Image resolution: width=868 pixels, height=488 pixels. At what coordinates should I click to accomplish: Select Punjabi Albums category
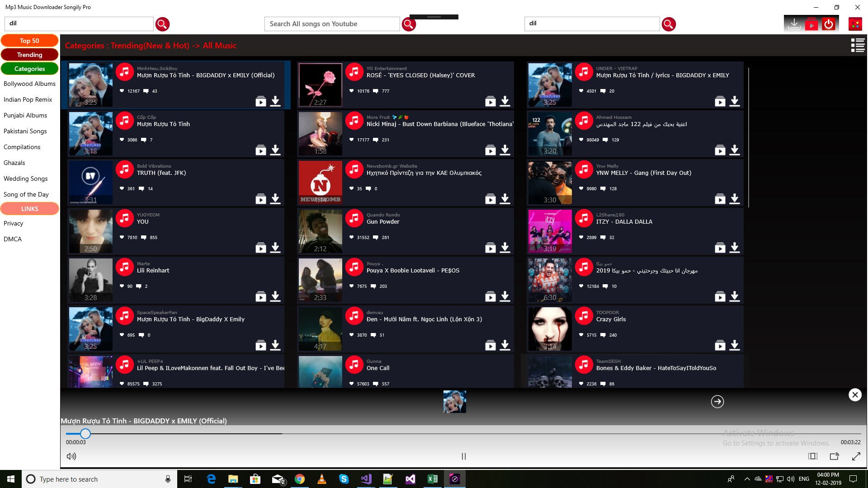[x=25, y=115]
